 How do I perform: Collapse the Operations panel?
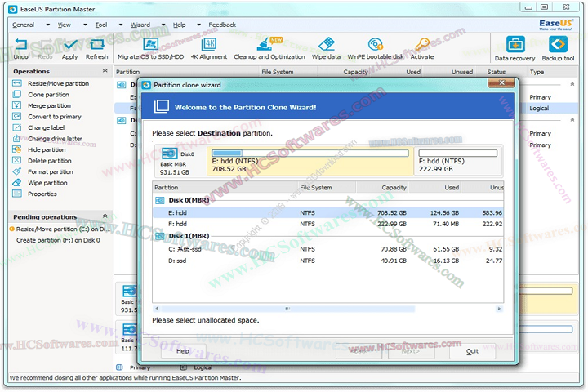coord(105,70)
